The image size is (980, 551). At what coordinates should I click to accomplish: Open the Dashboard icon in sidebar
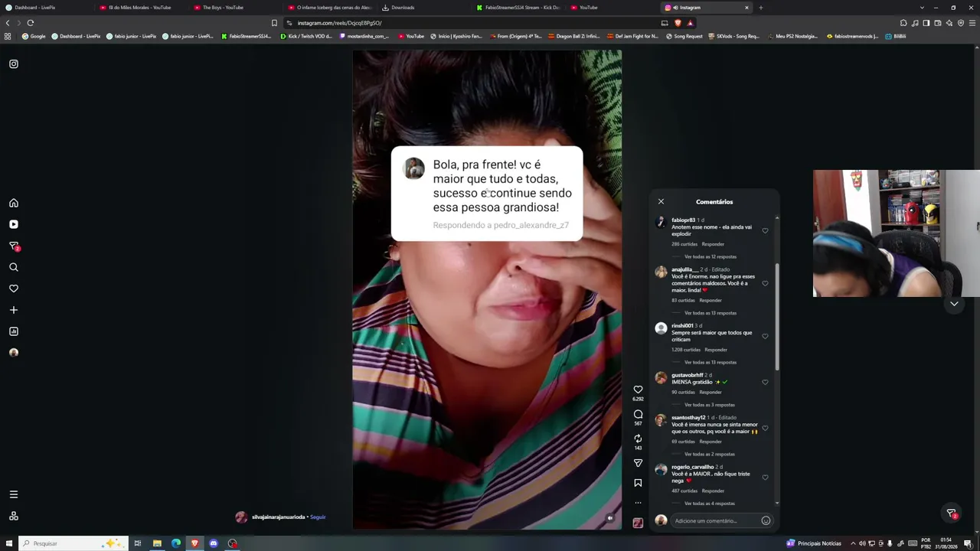point(14,331)
